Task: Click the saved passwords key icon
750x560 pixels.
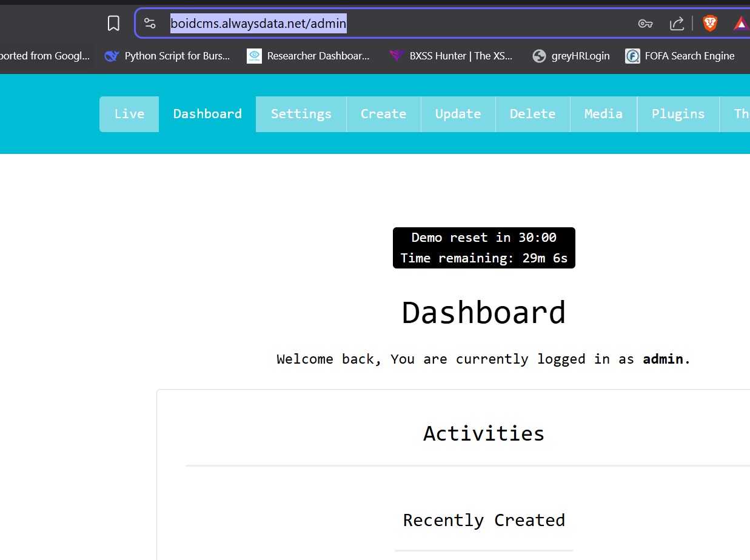Action: pyautogui.click(x=645, y=24)
